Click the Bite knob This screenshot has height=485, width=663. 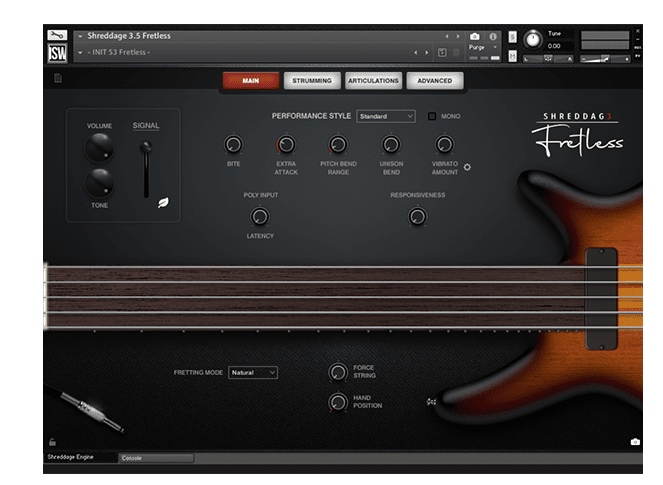tap(233, 145)
